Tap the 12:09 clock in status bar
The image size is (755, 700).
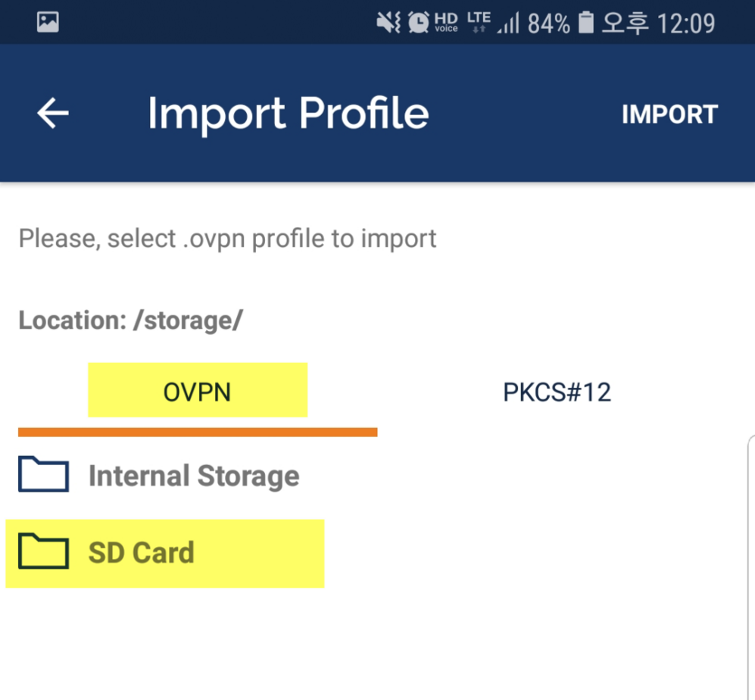pos(685,23)
